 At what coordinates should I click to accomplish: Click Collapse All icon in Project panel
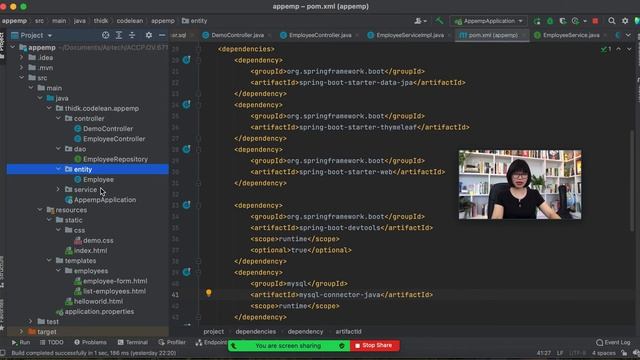coord(132,35)
